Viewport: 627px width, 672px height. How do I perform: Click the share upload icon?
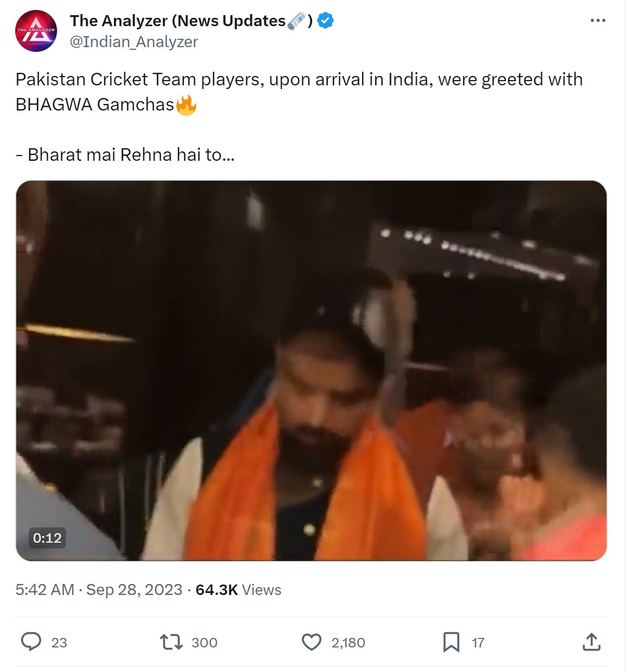[591, 642]
